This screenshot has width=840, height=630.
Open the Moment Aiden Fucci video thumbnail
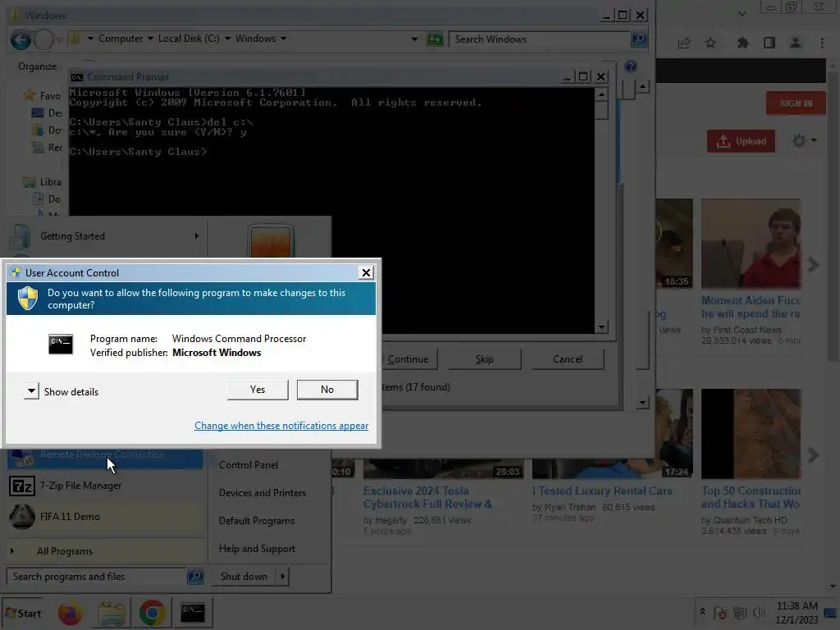coord(751,244)
